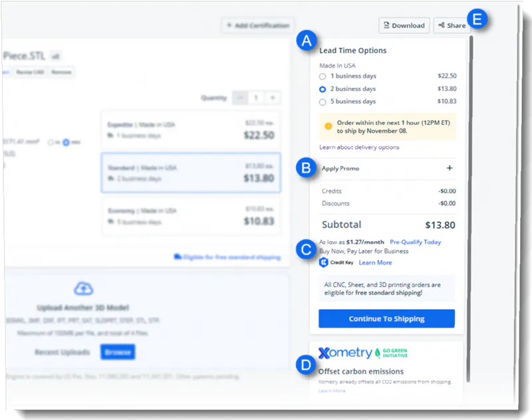Expand Apply Promo with plus sign
532x420 pixels.
pyautogui.click(x=450, y=167)
